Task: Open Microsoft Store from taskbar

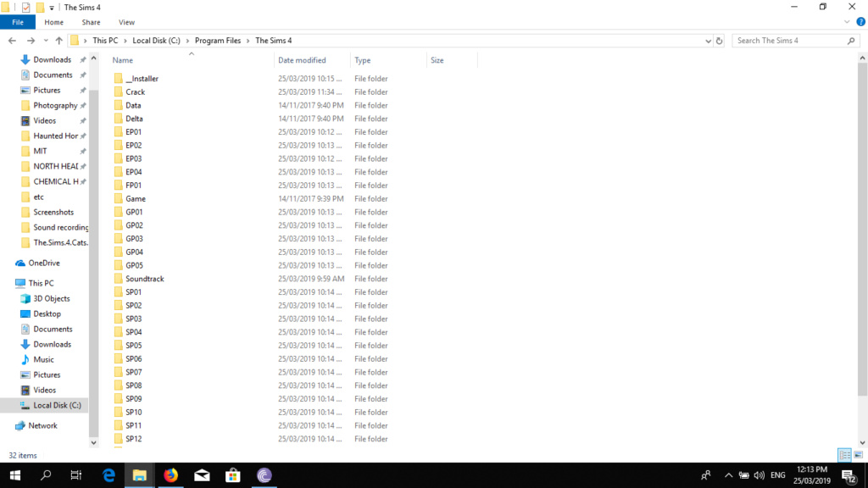Action: pos(233,475)
